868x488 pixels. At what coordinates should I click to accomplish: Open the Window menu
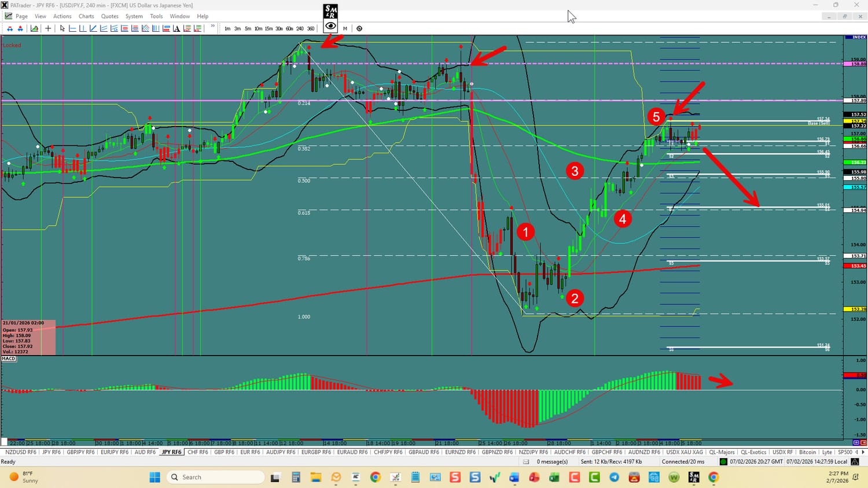coord(180,16)
